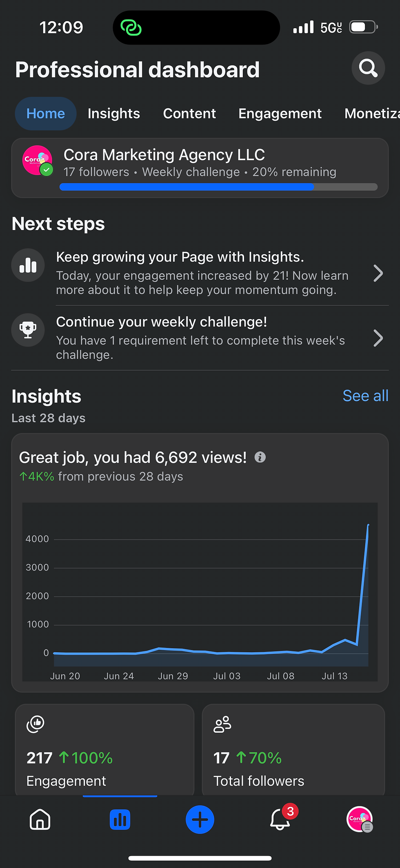Open the 217 Engagement card

pos(104,749)
